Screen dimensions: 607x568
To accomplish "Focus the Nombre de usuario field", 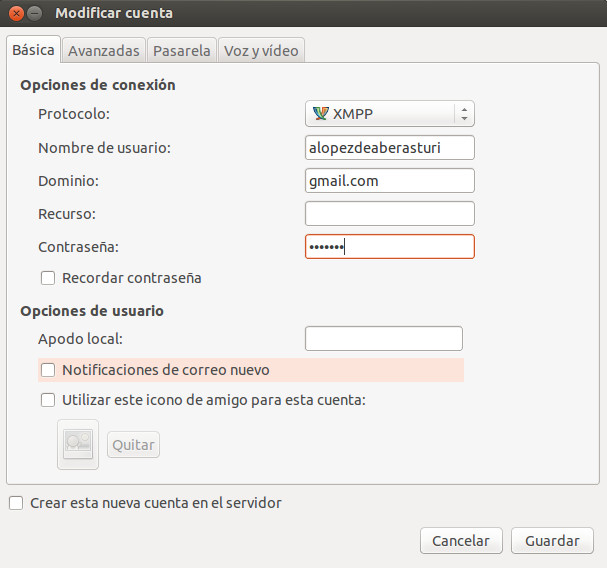I will point(389,147).
